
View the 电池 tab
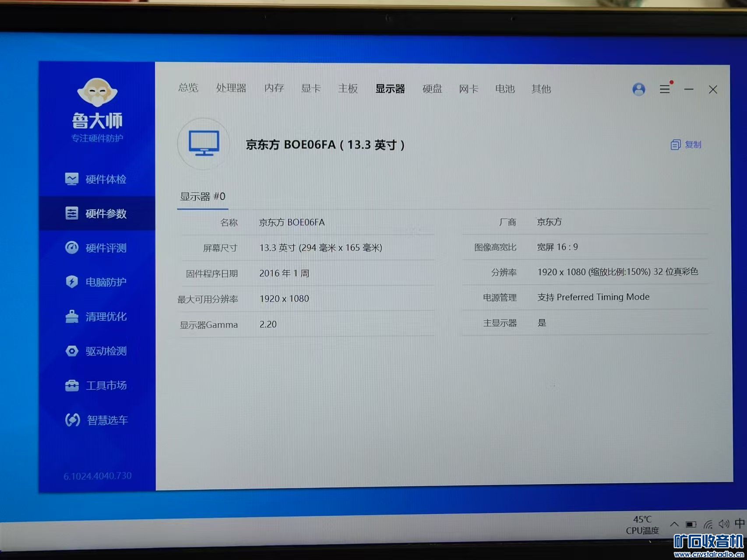[505, 89]
